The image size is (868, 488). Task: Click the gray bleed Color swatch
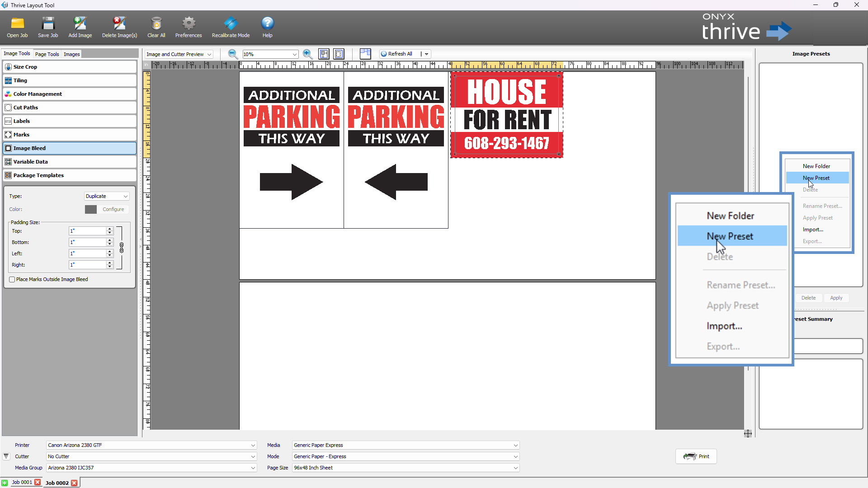(91, 209)
